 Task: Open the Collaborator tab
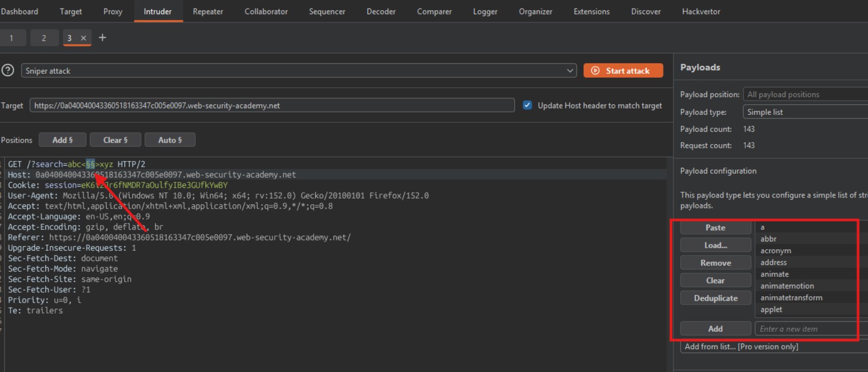(266, 11)
